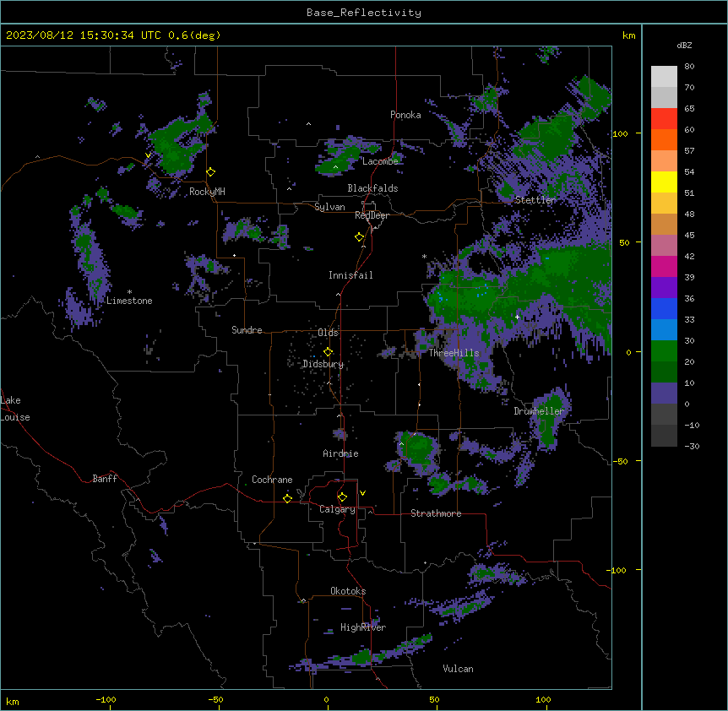Select the HighRiver label

point(363,627)
